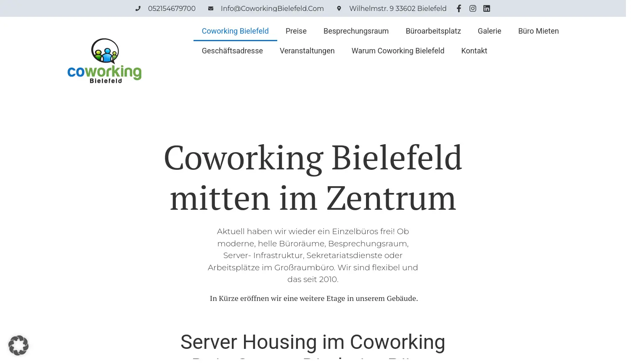Open the Instagram profile icon
Viewport: 631px width, 364px height.
[473, 8]
